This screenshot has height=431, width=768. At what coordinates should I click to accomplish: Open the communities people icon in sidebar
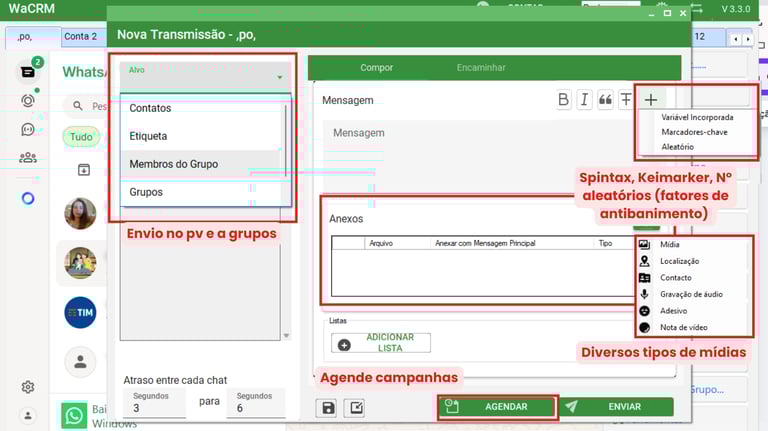click(28, 158)
